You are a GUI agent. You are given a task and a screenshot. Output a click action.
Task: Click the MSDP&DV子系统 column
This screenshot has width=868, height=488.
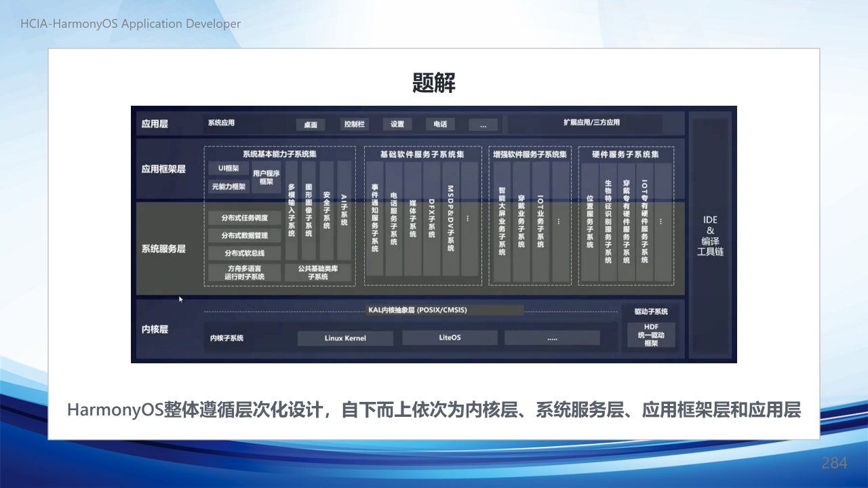pyautogui.click(x=451, y=219)
